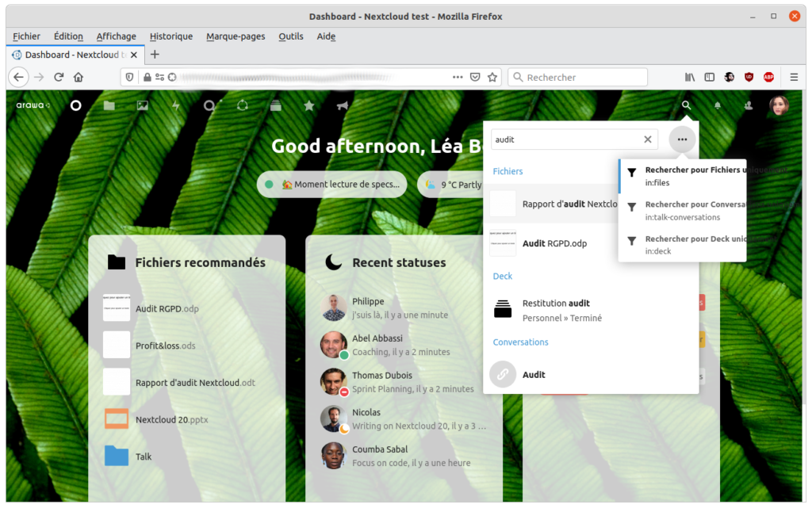Open the contacts menu icon

(x=749, y=105)
